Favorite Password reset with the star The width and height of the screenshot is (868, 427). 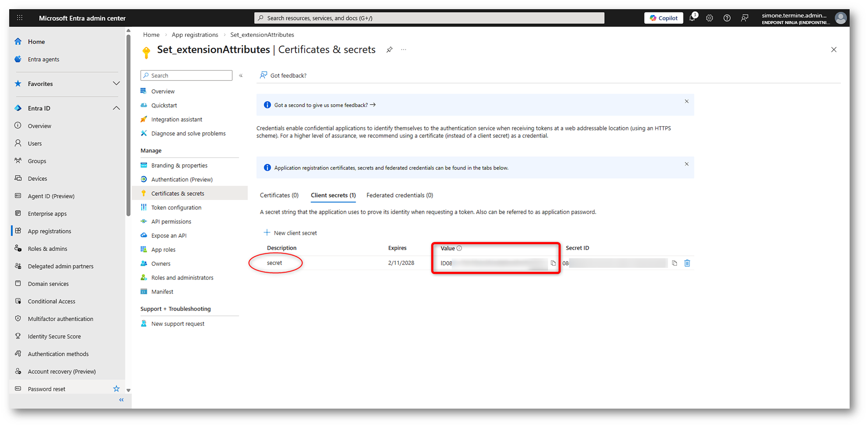(x=116, y=389)
